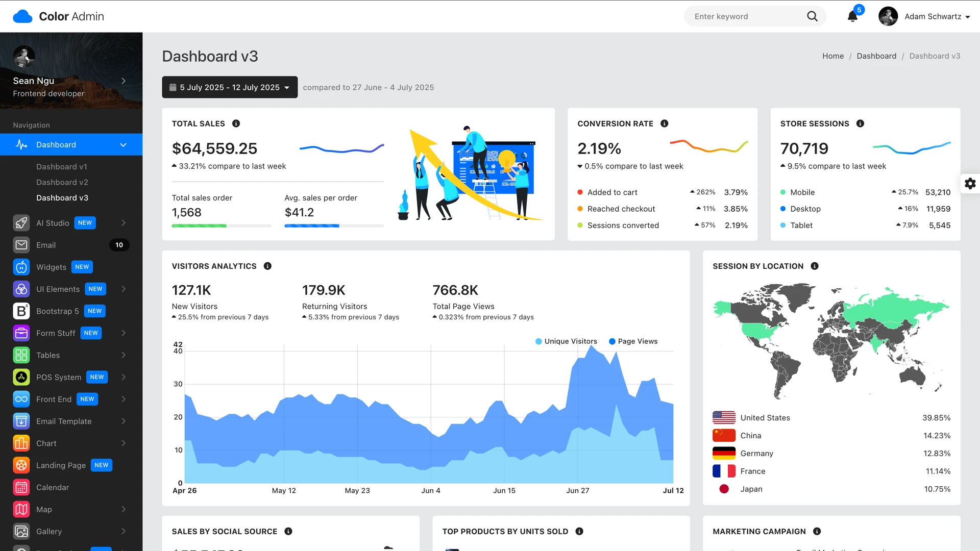Screen dimensions: 980x551
Task: Click Adam Schwartz avatar picture
Action: coord(888,16)
